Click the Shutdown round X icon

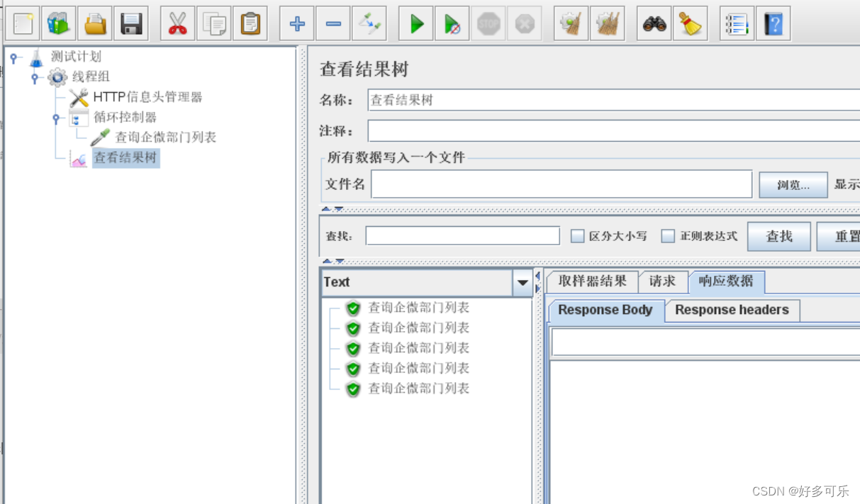click(x=525, y=24)
